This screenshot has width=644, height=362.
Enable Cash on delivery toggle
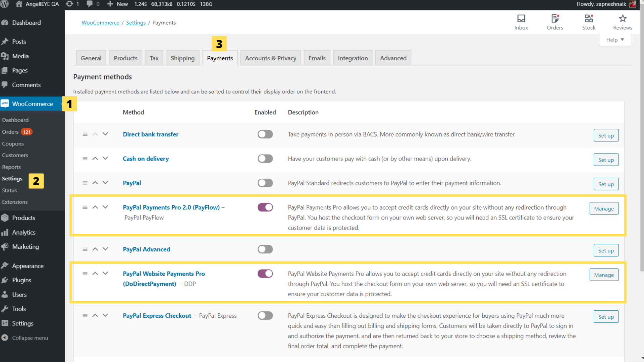(265, 159)
